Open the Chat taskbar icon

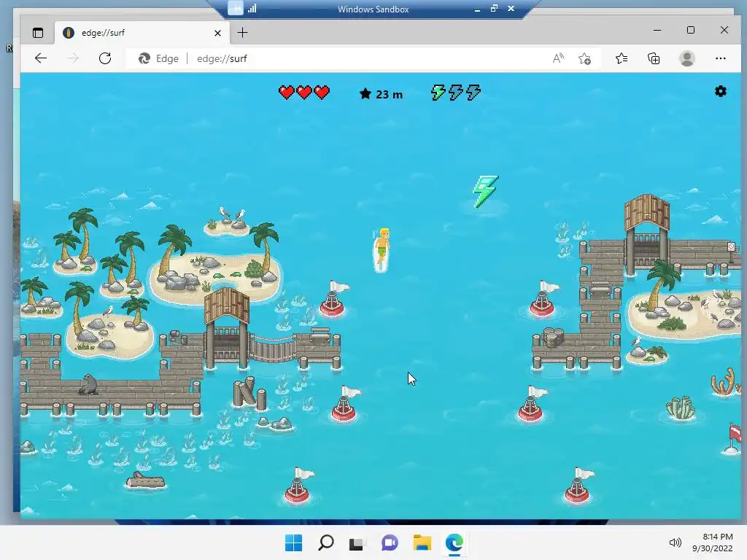(x=390, y=542)
